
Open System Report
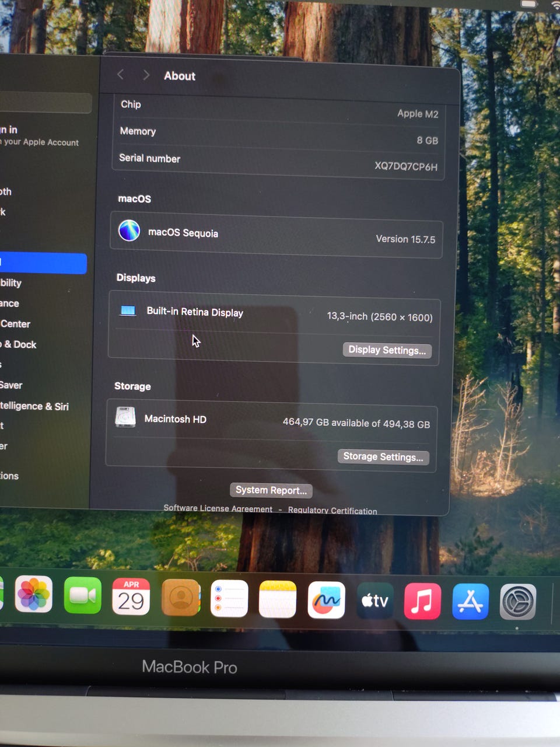coord(271,490)
